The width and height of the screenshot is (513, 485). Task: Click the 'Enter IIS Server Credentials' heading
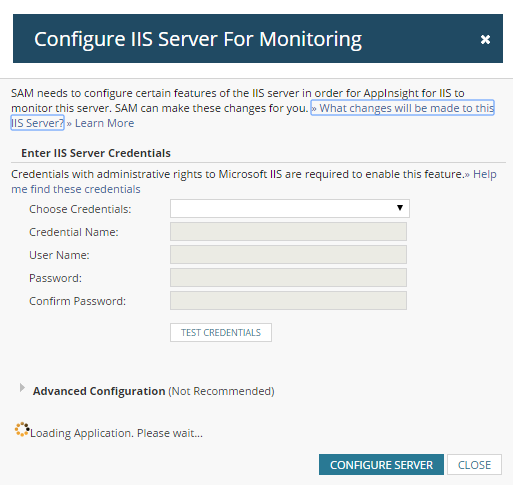click(x=96, y=153)
